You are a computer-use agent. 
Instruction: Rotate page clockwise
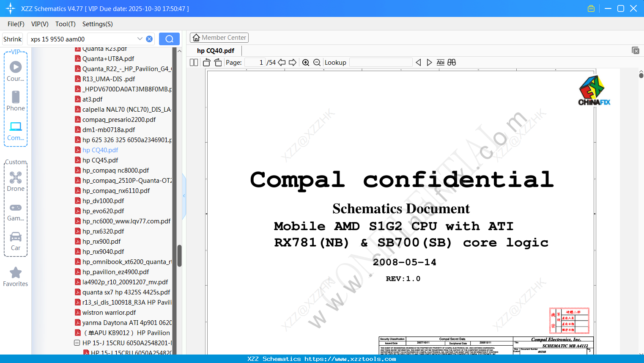218,63
